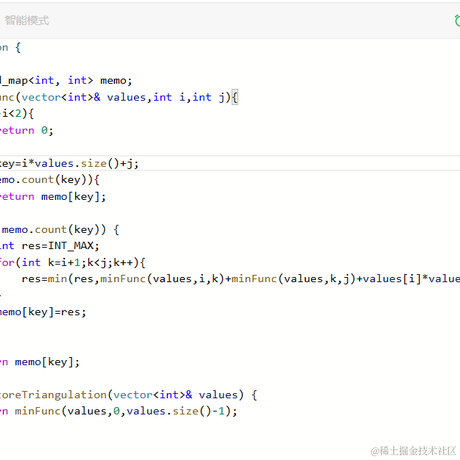Click the 'i<2){' condition line

(17, 114)
